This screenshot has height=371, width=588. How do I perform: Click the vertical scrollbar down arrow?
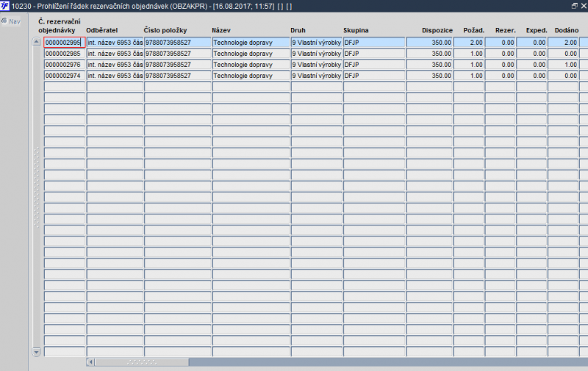[x=36, y=352]
